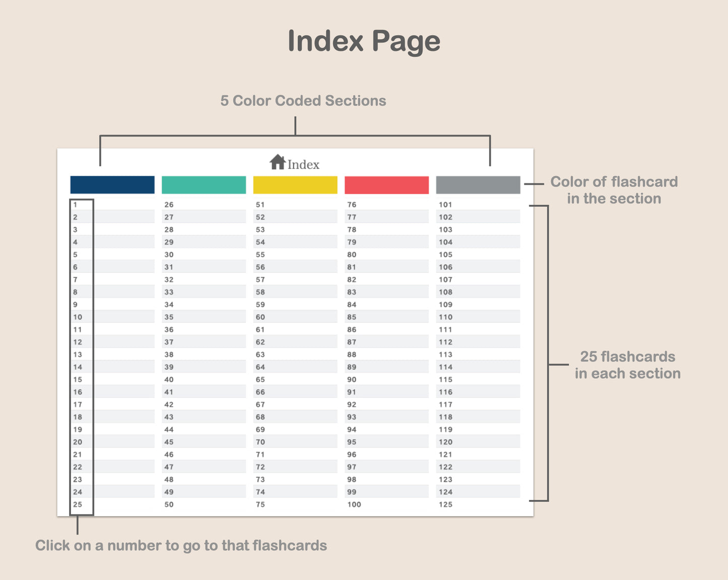
Task: Jump to flashcard 100
Action: tap(354, 504)
